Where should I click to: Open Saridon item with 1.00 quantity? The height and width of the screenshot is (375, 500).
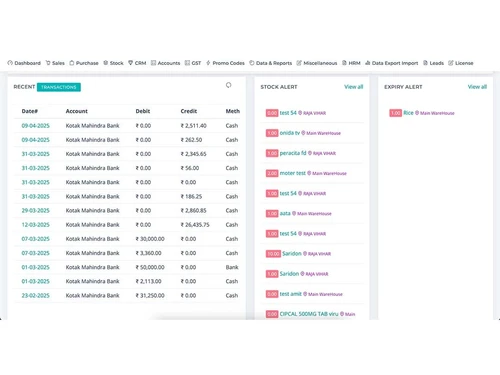(x=289, y=274)
